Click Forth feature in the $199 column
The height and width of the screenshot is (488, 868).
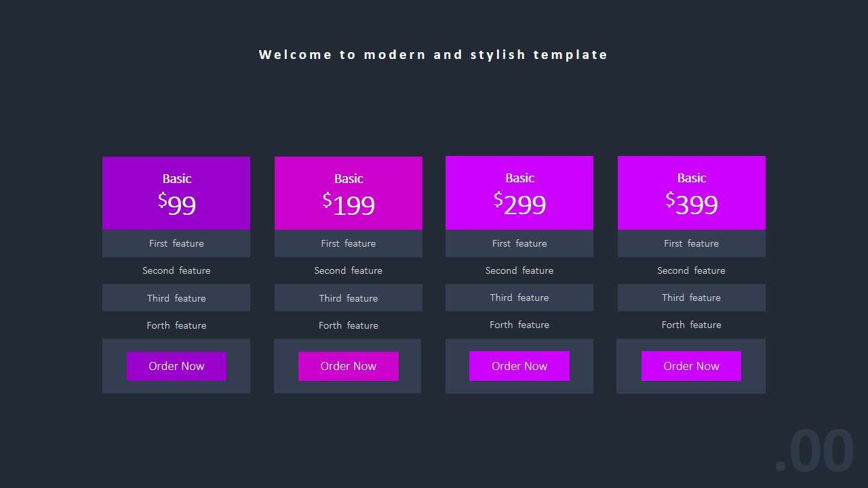click(349, 325)
